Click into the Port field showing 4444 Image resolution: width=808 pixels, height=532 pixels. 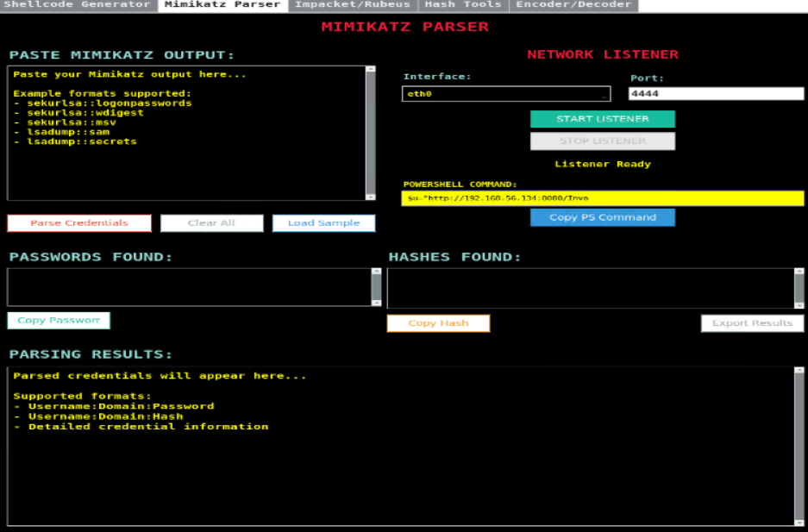pos(716,94)
